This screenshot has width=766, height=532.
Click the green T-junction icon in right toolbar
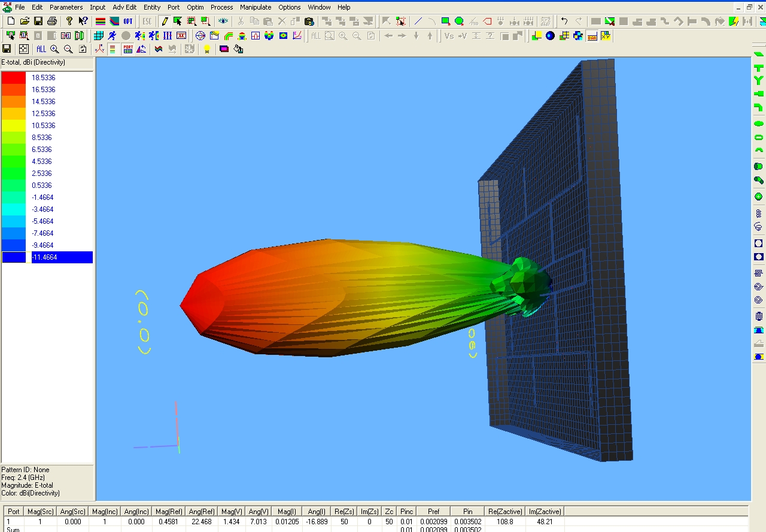click(x=759, y=68)
